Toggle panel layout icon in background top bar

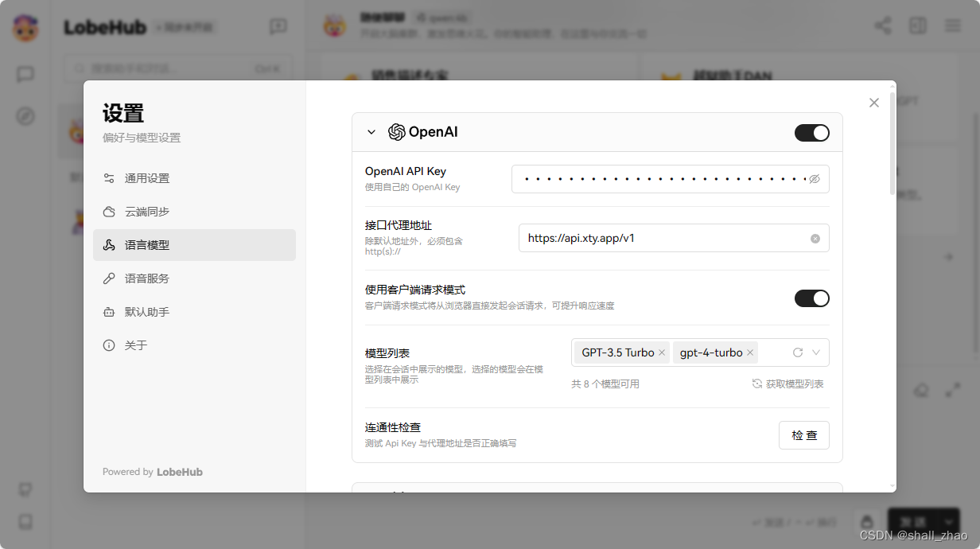918,25
